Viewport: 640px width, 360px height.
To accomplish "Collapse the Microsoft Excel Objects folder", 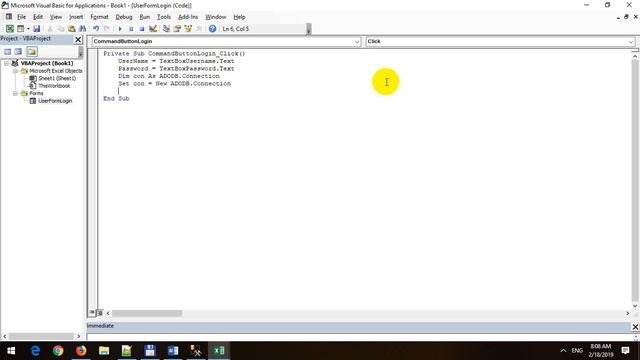I will click(x=15, y=71).
